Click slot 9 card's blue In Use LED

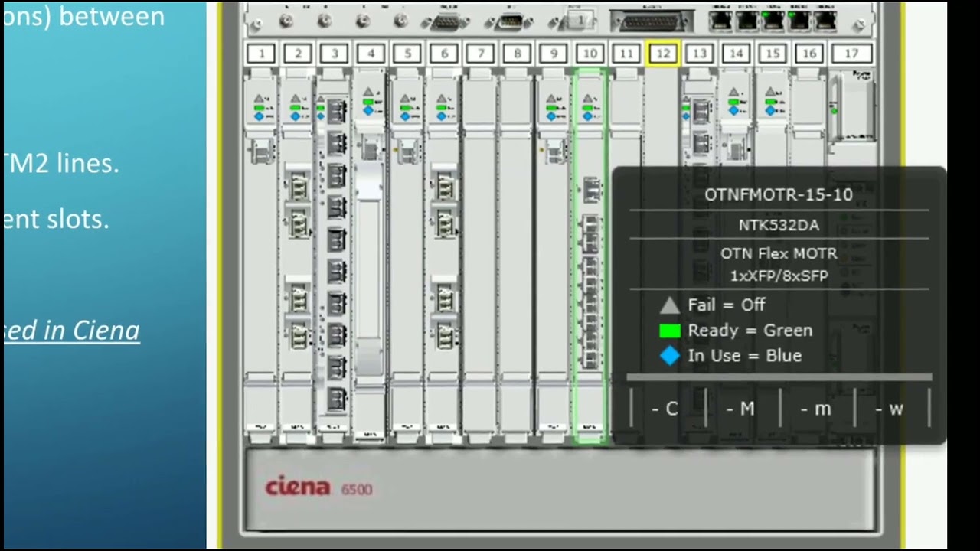[551, 116]
